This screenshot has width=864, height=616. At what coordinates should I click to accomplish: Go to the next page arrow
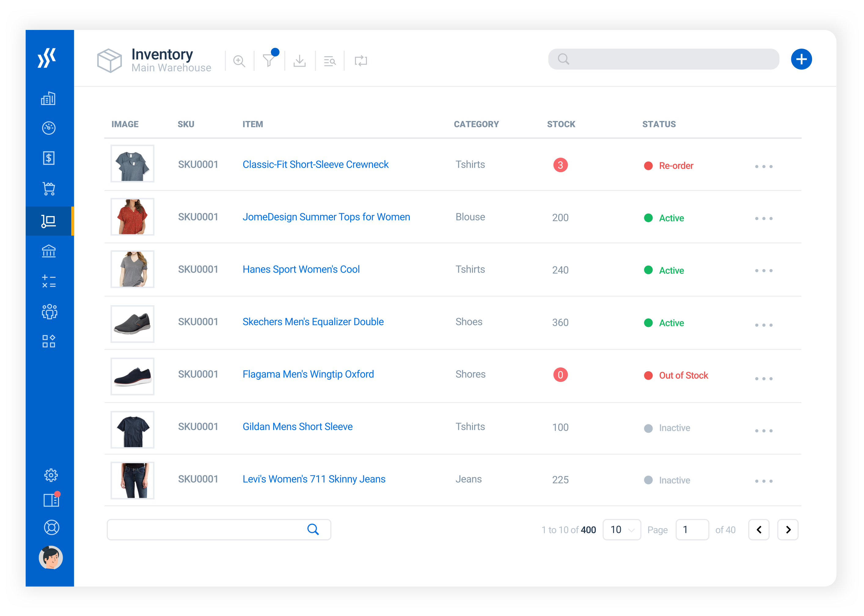click(x=787, y=530)
